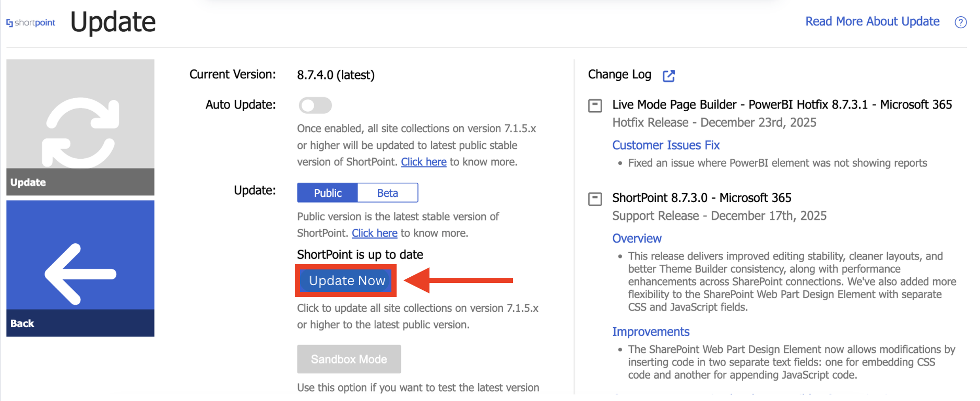Open the help question mark icon
Image resolution: width=980 pixels, height=401 pixels.
click(960, 22)
